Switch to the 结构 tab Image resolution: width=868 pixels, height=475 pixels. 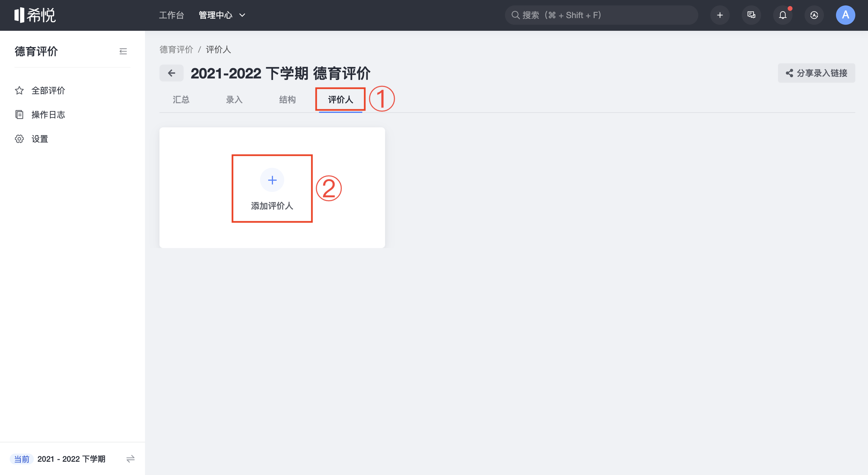click(288, 100)
